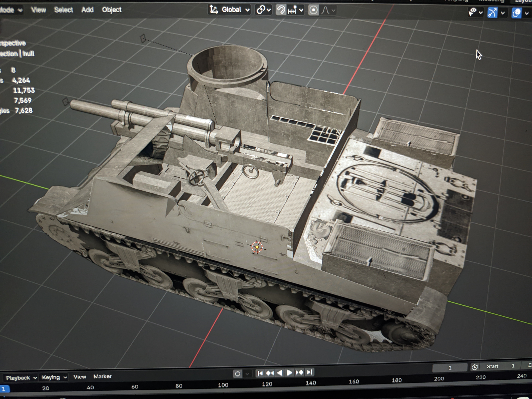Toggle the magnet snap button
The image size is (532, 399).
coord(281,10)
